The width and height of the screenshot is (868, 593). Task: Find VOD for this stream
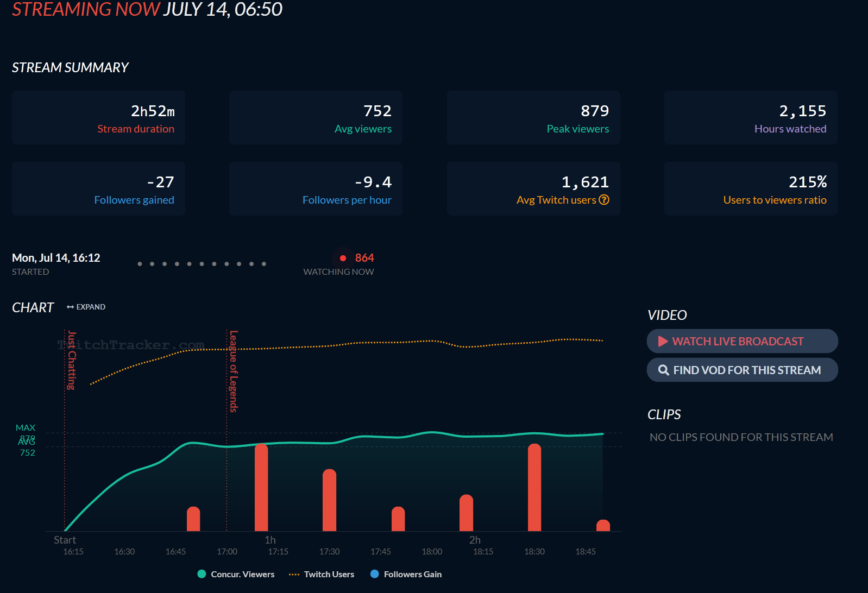point(742,370)
